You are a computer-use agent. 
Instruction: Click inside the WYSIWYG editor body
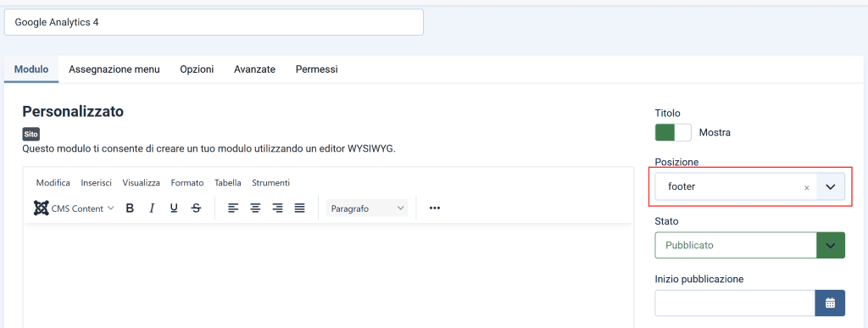(328, 275)
